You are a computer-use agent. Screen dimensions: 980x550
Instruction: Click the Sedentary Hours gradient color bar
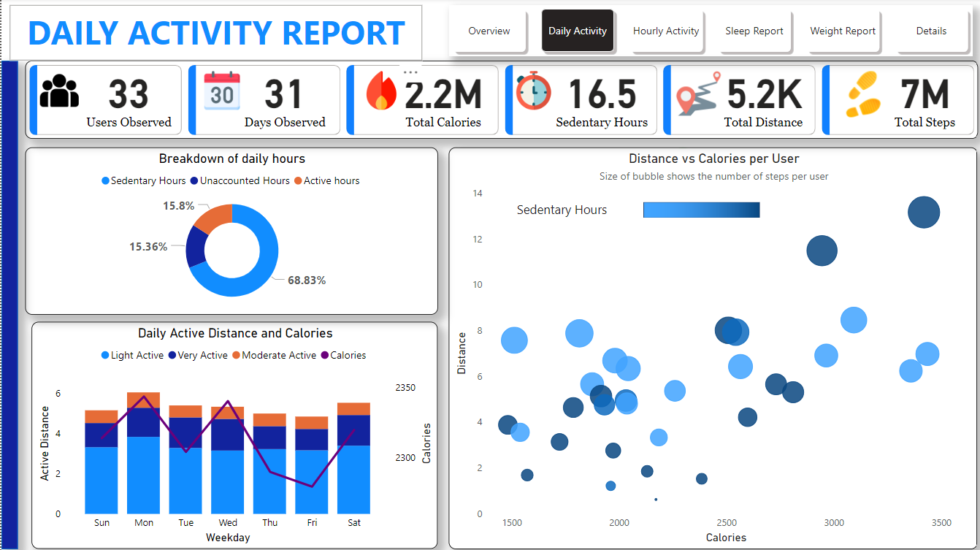click(x=701, y=210)
